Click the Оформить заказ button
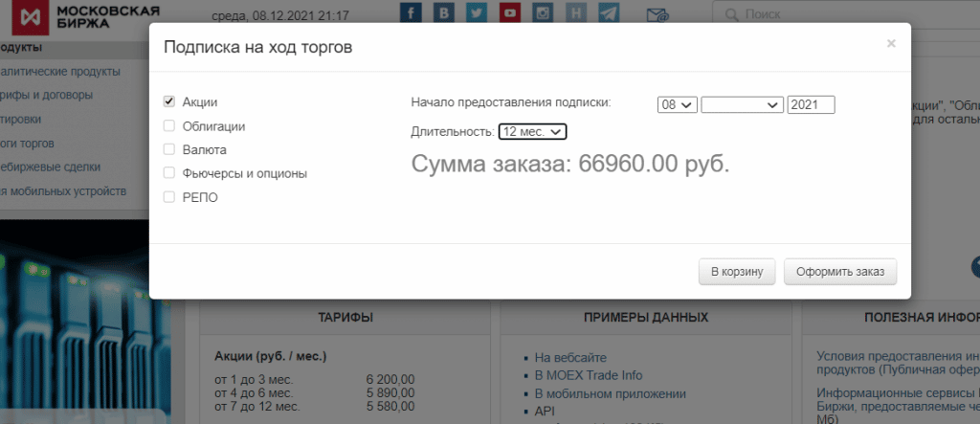 (x=840, y=272)
